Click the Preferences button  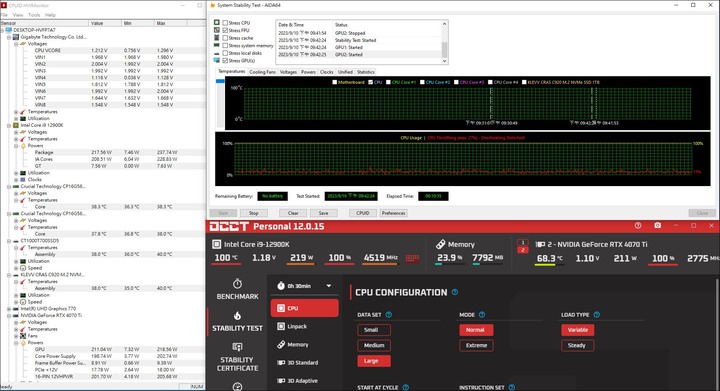[394, 213]
